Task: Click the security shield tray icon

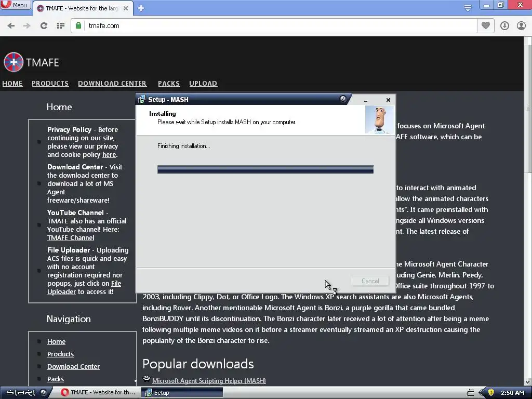Action: tap(491, 393)
